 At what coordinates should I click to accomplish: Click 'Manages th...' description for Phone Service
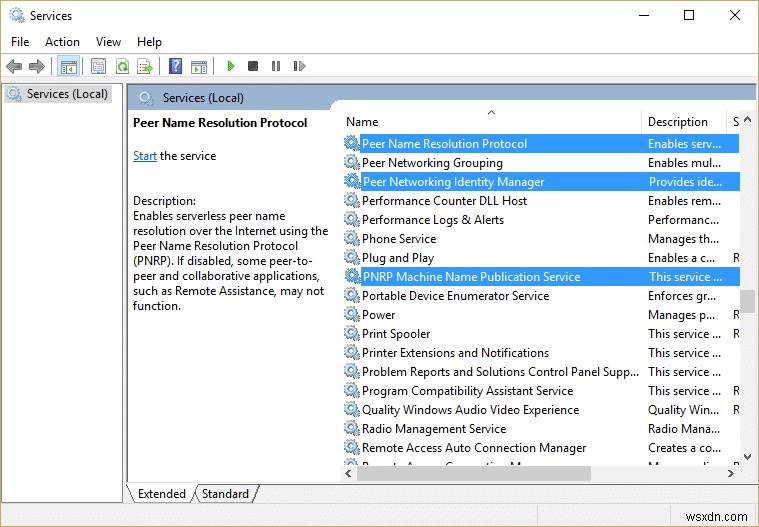tap(683, 239)
